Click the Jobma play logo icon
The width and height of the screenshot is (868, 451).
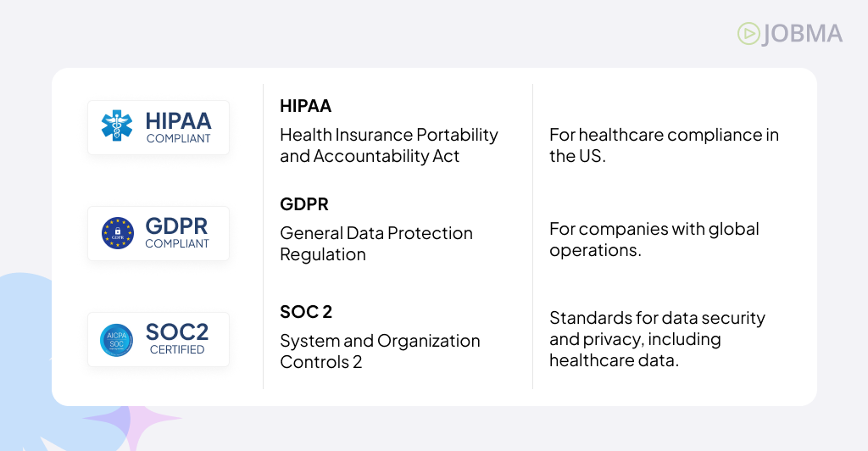pyautogui.click(x=749, y=34)
